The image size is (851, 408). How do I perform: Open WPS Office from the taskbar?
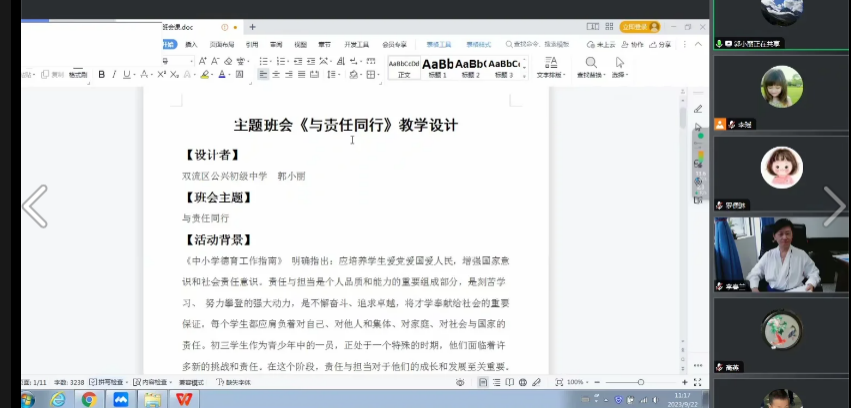click(184, 400)
